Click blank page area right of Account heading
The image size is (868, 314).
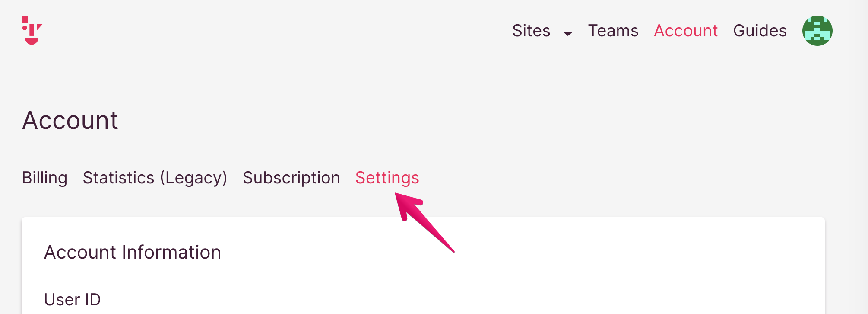pos(475,120)
